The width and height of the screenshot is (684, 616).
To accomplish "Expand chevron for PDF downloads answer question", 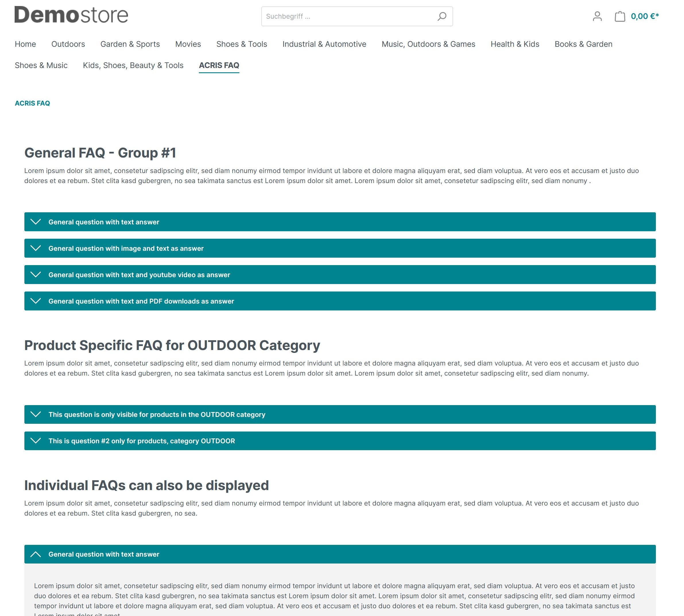I will (36, 301).
